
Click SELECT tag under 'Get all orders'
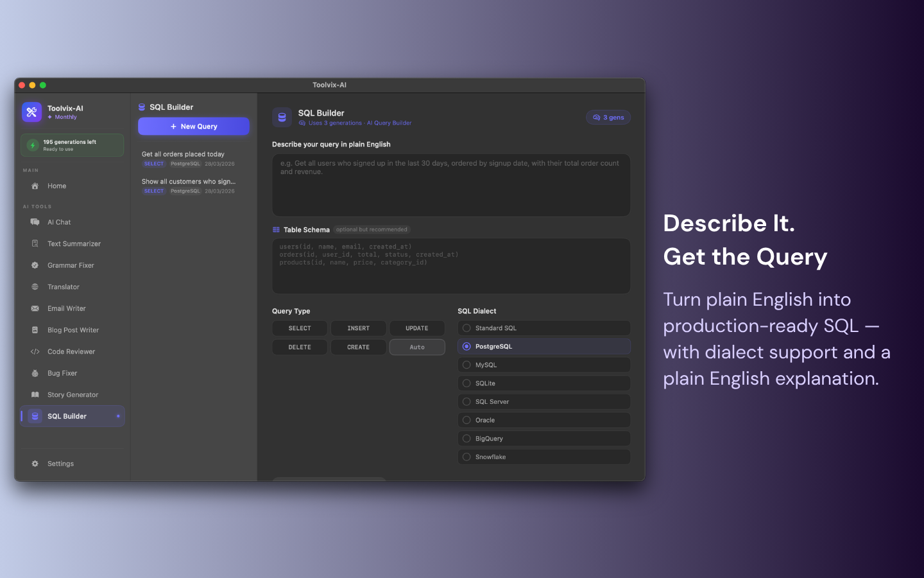pyautogui.click(x=154, y=164)
